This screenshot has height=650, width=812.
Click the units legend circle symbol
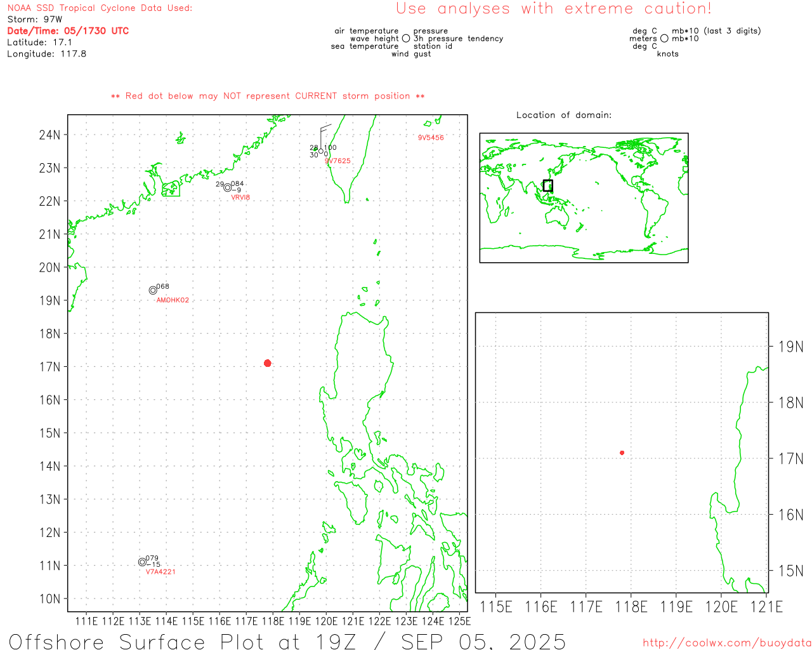click(664, 39)
